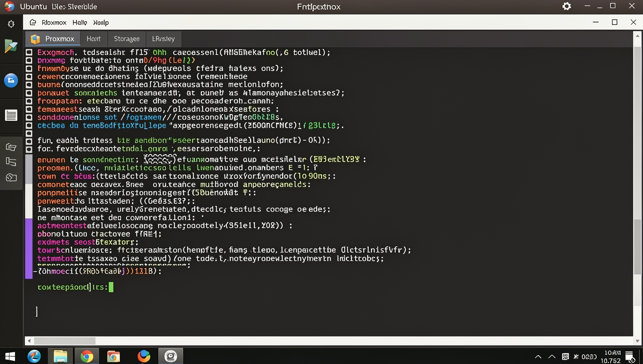The height and width of the screenshot is (364, 643).
Task: Click the line starting with towrscnluemioste
Action: (x=224, y=250)
